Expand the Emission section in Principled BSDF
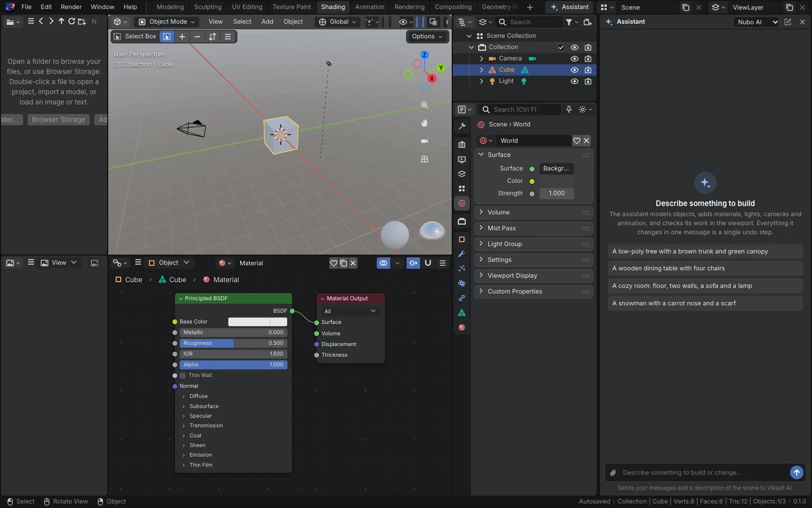 201,455
